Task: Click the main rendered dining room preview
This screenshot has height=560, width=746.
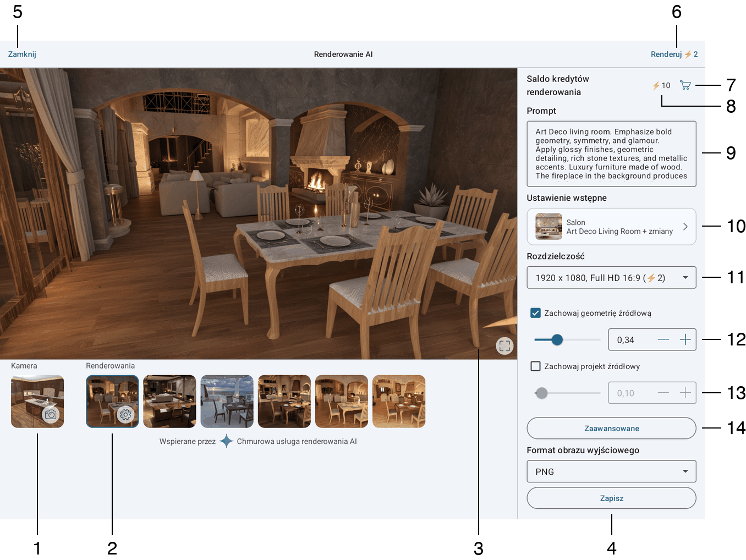Action: pos(259,214)
